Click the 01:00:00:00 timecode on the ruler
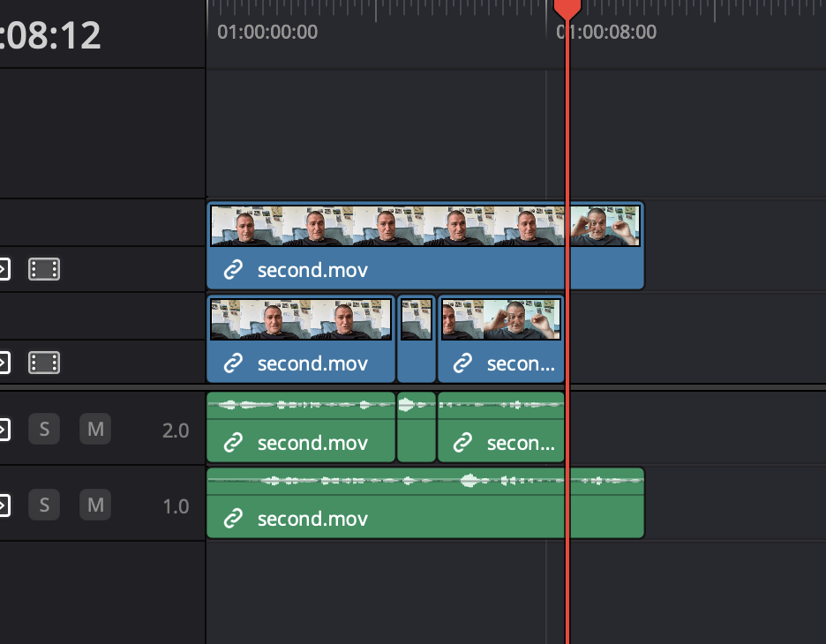Image resolution: width=826 pixels, height=644 pixels. (267, 32)
